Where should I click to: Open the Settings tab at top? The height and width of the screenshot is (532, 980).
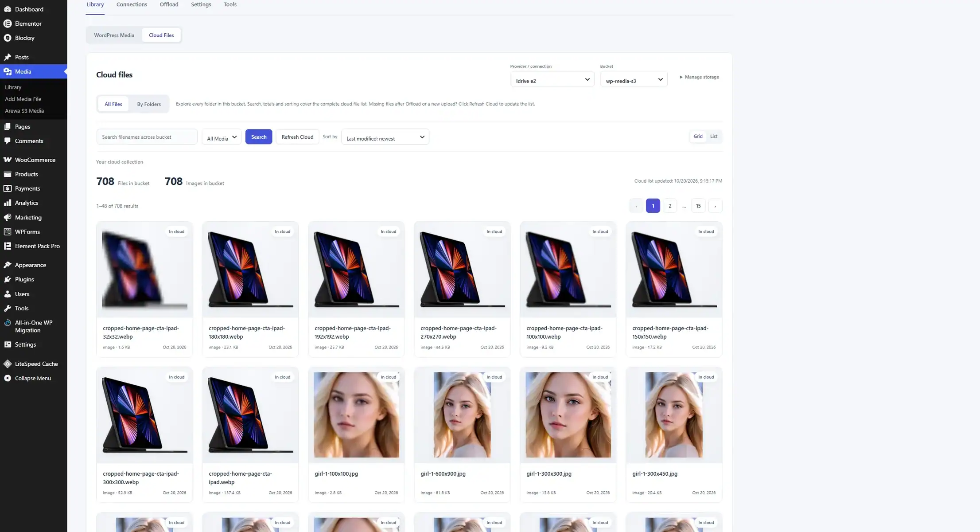(x=201, y=4)
